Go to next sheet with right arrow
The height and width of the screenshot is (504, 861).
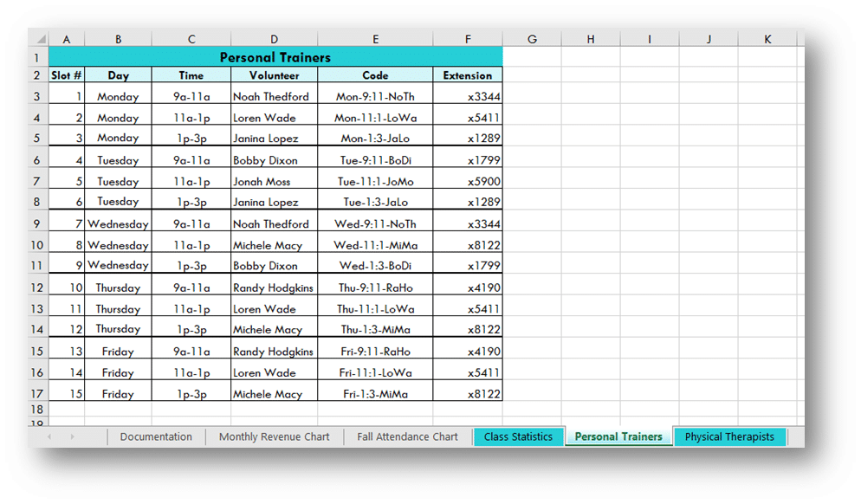72,437
